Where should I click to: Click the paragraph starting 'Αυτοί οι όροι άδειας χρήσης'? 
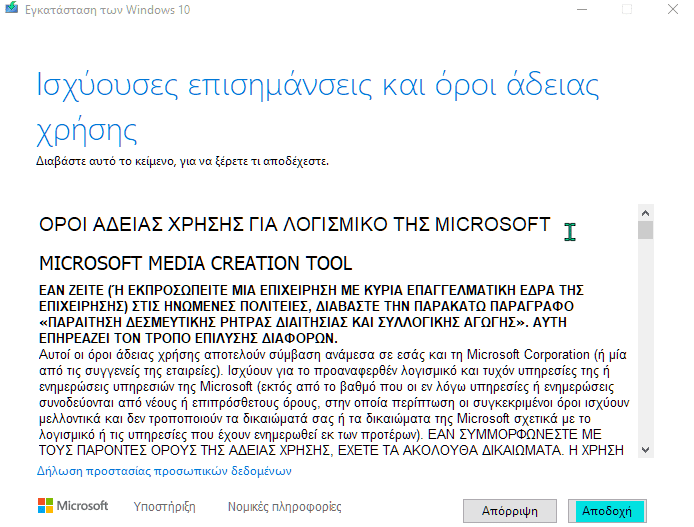click(334, 402)
